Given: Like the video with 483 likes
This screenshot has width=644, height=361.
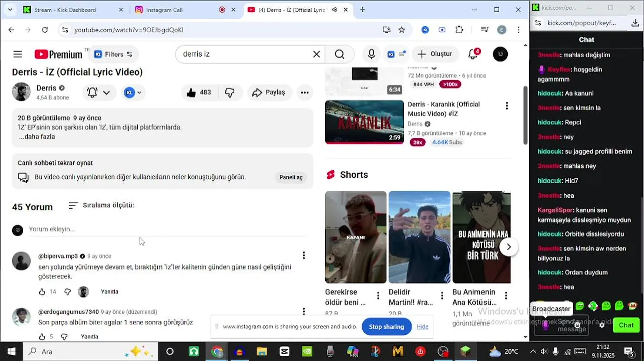Looking at the screenshot, I should click(198, 92).
